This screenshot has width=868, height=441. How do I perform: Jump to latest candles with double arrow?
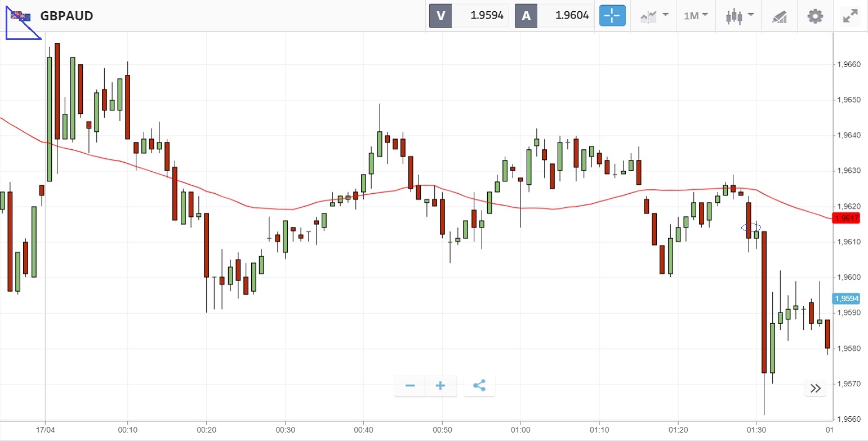coord(815,388)
